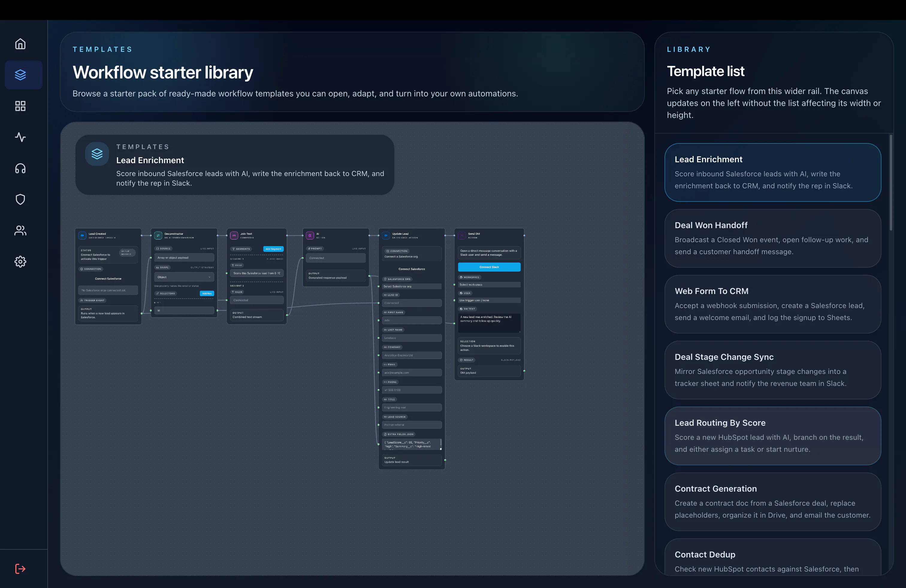This screenshot has width=906, height=588.
Task: Click the Last Name field containing Lovelace
Action: (x=412, y=338)
